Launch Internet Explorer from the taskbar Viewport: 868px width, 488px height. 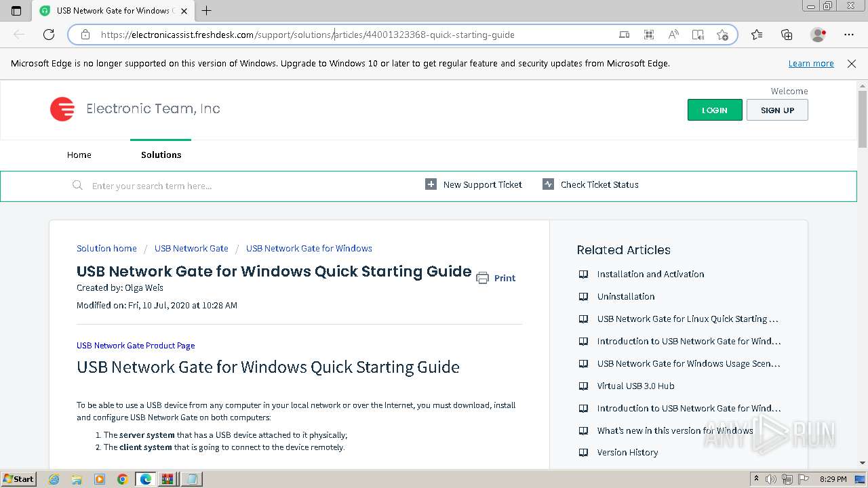54,479
